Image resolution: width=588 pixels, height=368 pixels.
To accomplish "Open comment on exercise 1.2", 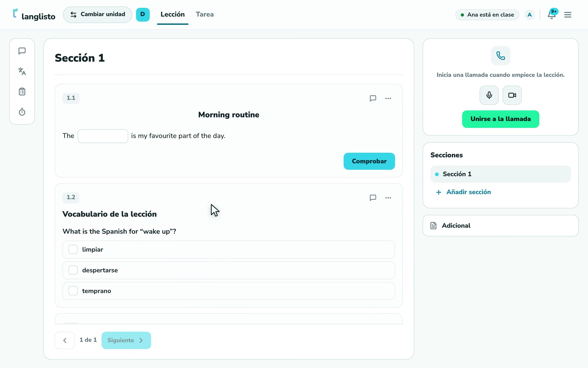I will pyautogui.click(x=373, y=197).
